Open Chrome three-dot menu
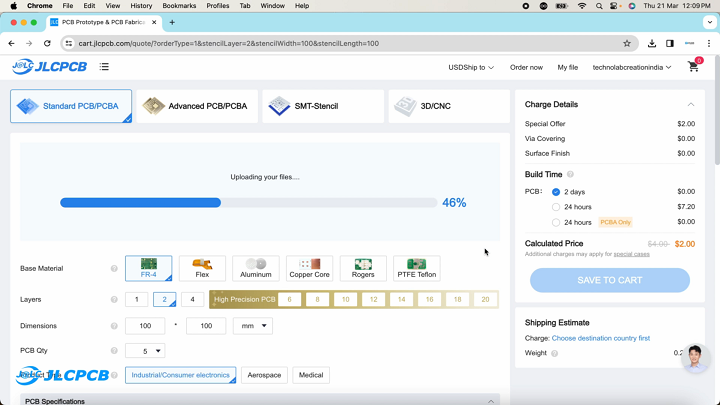The image size is (720, 405). point(709,43)
